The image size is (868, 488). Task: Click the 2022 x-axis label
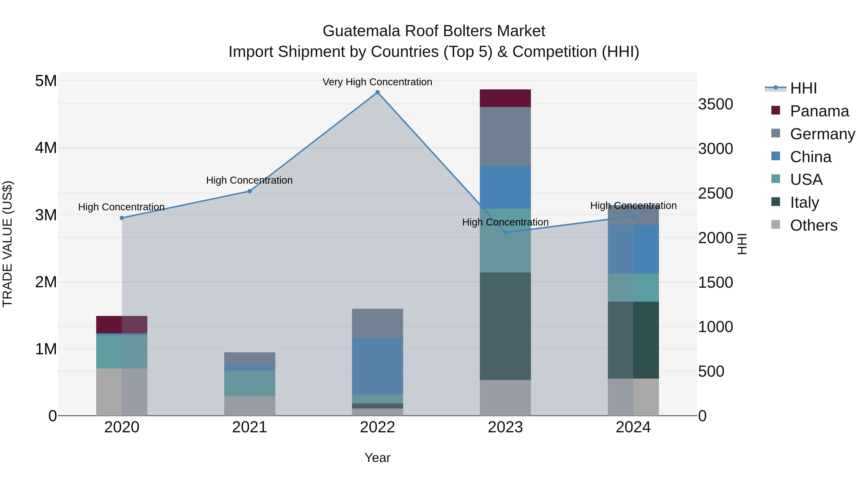[377, 427]
